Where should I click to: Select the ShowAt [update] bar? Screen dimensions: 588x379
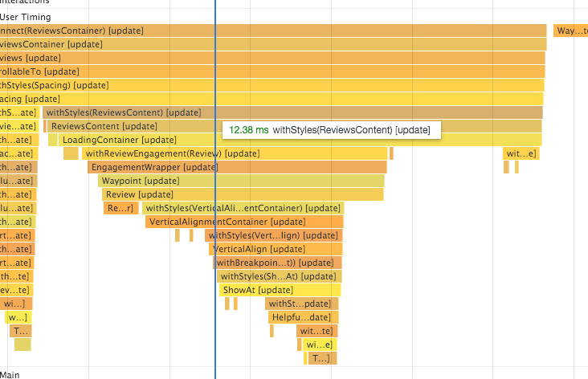click(280, 290)
